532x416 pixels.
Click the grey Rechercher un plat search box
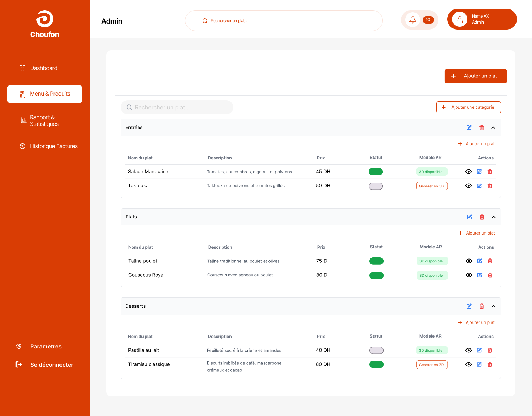pyautogui.click(x=177, y=107)
